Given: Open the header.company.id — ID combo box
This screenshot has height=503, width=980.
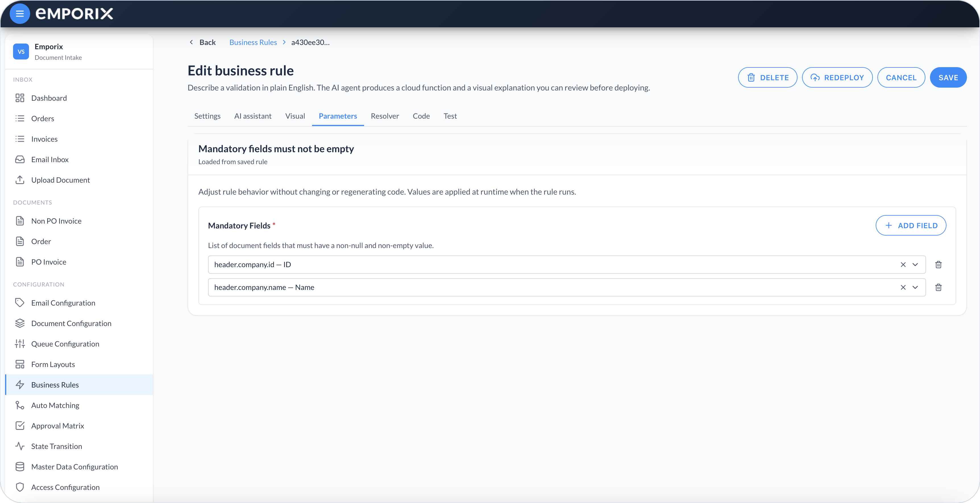Looking at the screenshot, I should pyautogui.click(x=566, y=265).
